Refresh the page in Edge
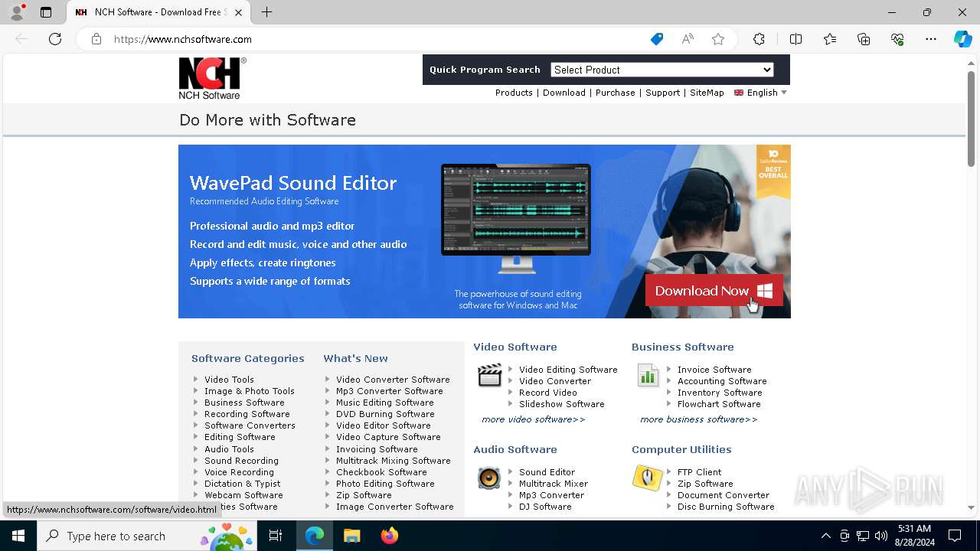The image size is (980, 551). pos(55,39)
